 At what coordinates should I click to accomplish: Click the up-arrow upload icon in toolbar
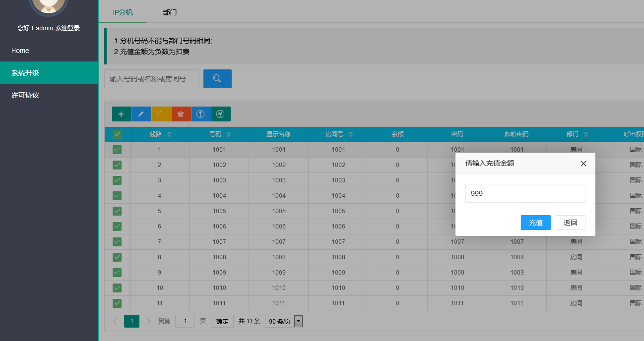tap(200, 114)
